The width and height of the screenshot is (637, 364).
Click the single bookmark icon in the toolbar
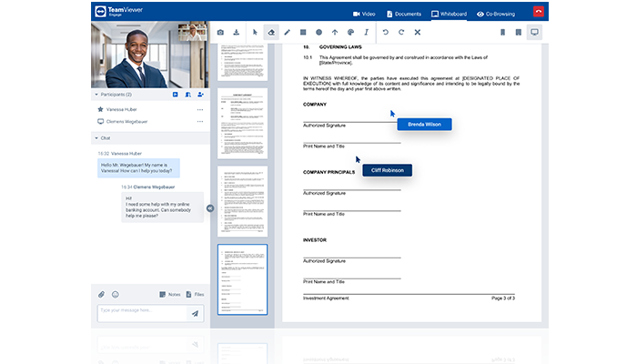pyautogui.click(x=502, y=32)
